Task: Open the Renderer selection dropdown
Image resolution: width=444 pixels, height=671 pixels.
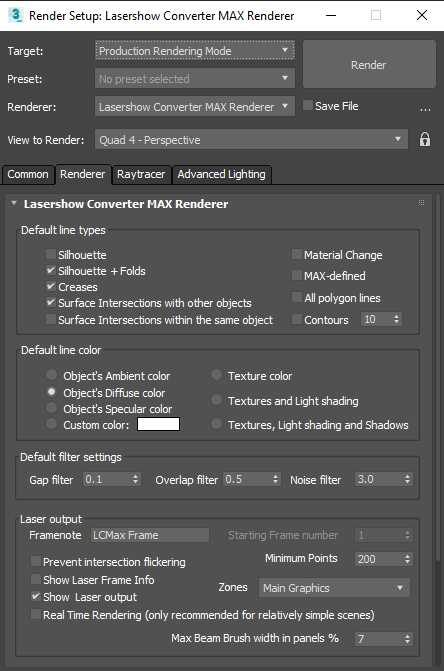Action: (x=195, y=107)
